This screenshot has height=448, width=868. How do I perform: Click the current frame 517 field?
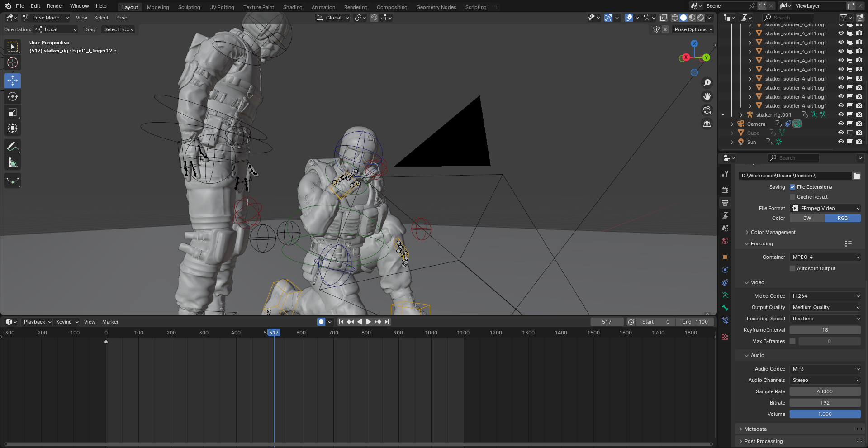[607, 322]
